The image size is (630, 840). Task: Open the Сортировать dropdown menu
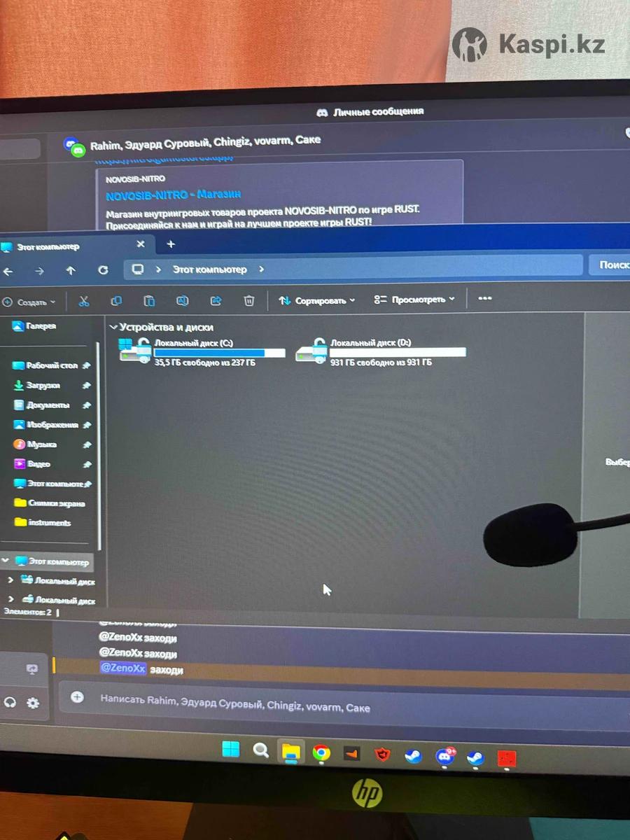coord(316,300)
